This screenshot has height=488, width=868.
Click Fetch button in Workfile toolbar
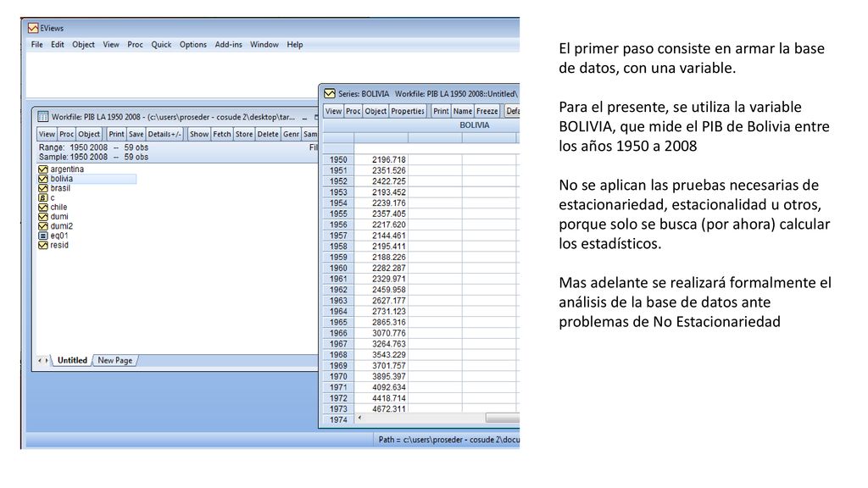[x=222, y=134]
